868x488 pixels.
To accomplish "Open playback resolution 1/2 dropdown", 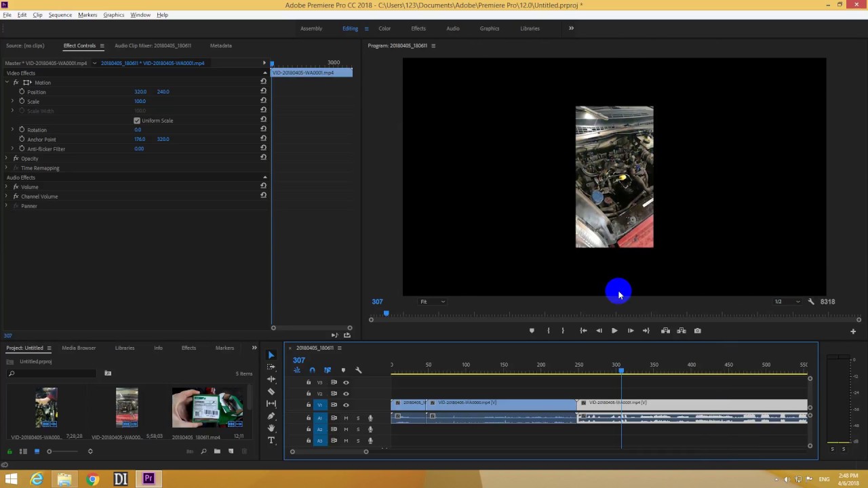I will pyautogui.click(x=787, y=302).
